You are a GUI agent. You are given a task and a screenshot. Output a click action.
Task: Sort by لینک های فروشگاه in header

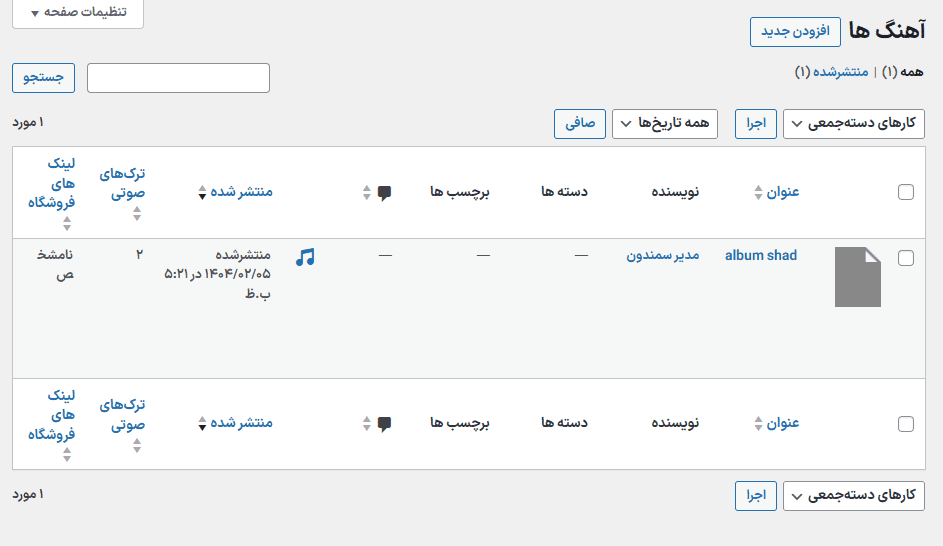pos(52,192)
